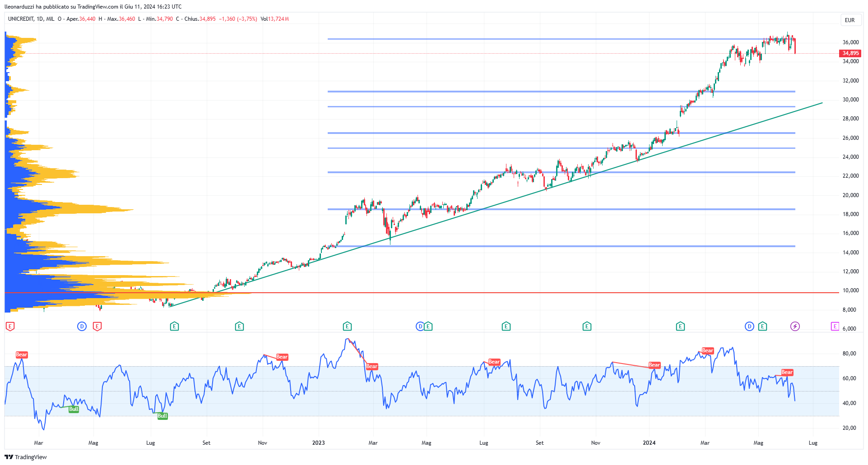Click the 20,00 RSI axis label
The image size is (868, 465).
849,428
